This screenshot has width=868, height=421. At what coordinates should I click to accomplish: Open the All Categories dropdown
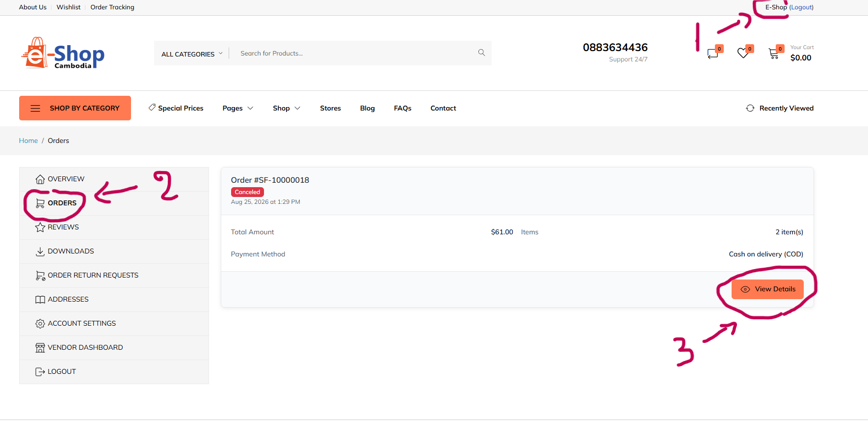[x=192, y=54]
